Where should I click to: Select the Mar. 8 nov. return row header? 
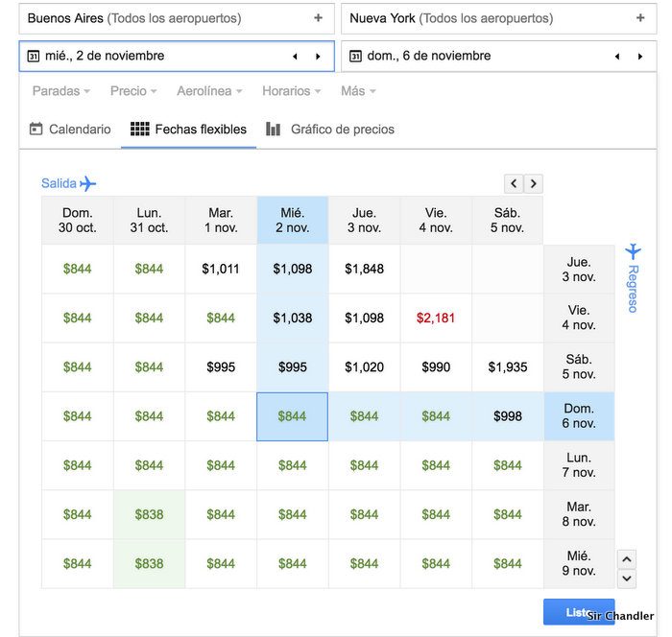click(579, 514)
